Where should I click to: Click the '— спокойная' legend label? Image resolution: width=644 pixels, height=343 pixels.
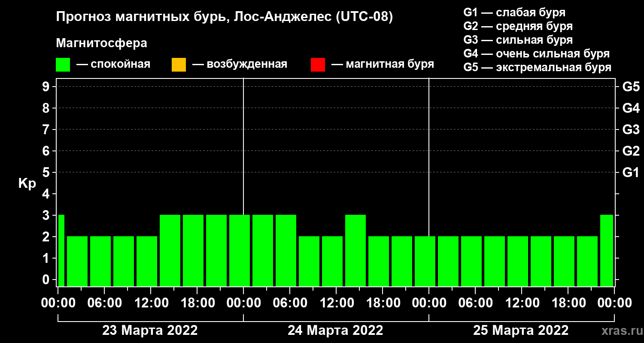click(113, 64)
